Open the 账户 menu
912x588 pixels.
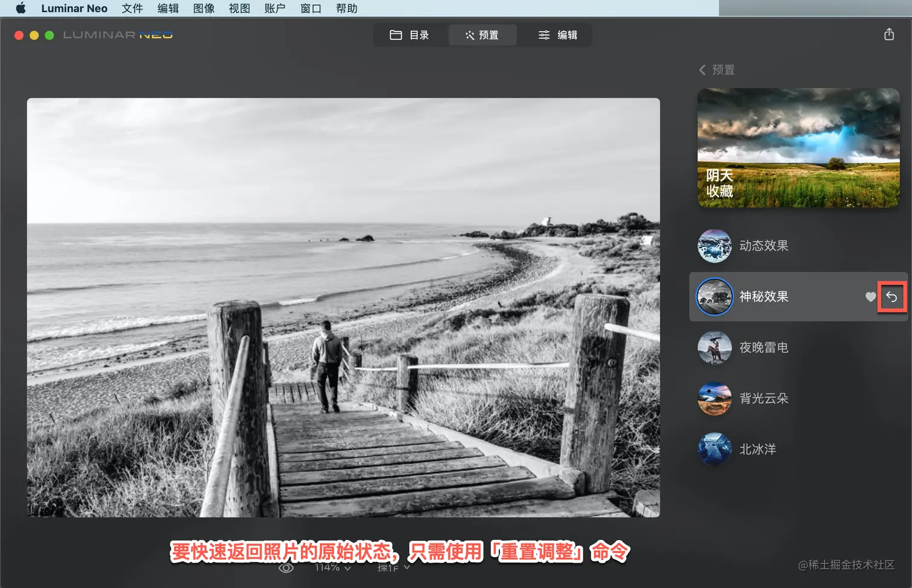tap(275, 8)
